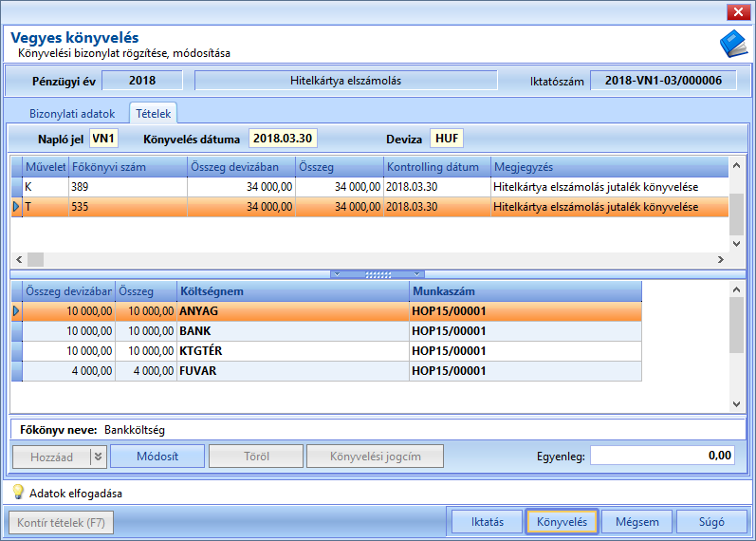Click the Hitelkártya elszámolás description field
The image size is (756, 541).
point(345,80)
